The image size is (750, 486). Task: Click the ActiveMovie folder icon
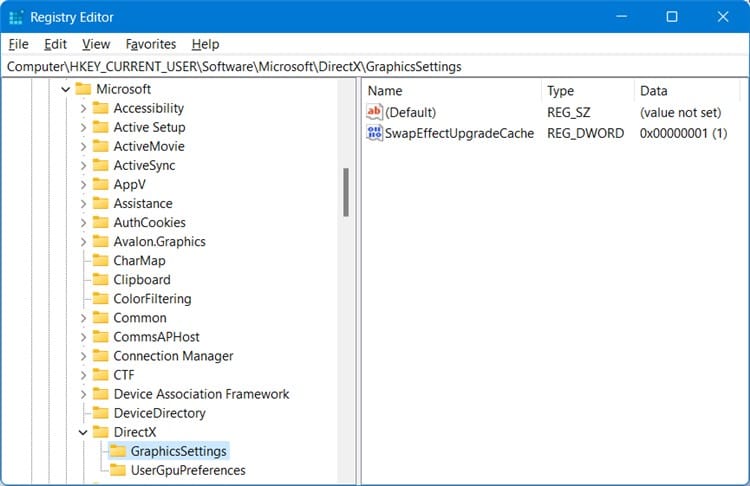tap(100, 146)
